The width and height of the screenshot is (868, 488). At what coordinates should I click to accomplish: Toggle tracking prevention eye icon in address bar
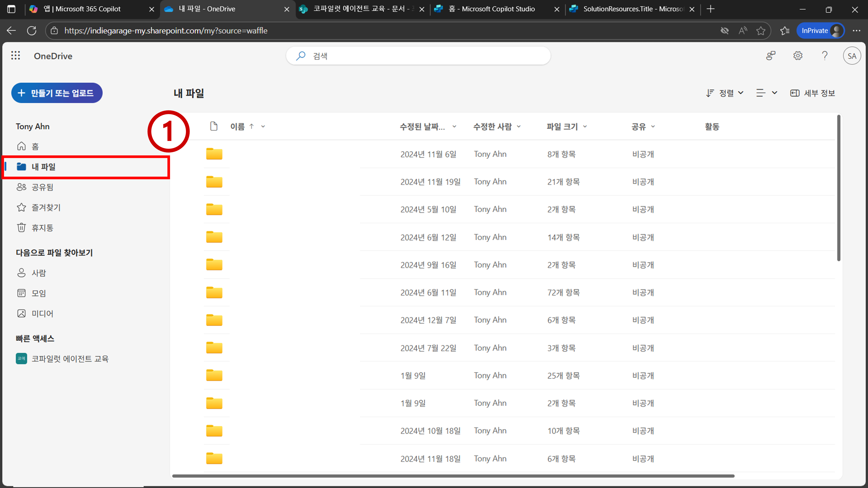(x=725, y=31)
